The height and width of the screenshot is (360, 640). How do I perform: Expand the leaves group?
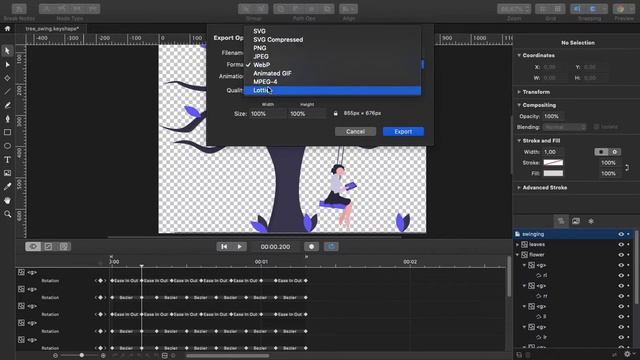tap(518, 244)
